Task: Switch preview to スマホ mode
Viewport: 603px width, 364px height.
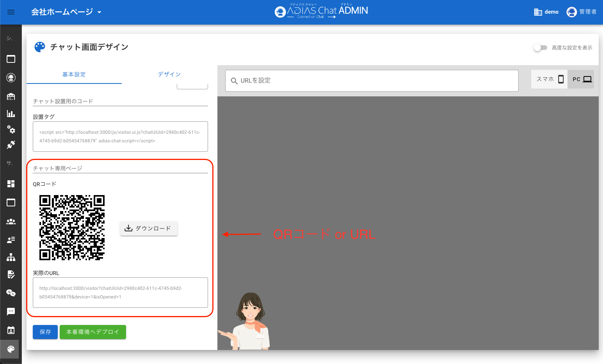Action: click(550, 79)
